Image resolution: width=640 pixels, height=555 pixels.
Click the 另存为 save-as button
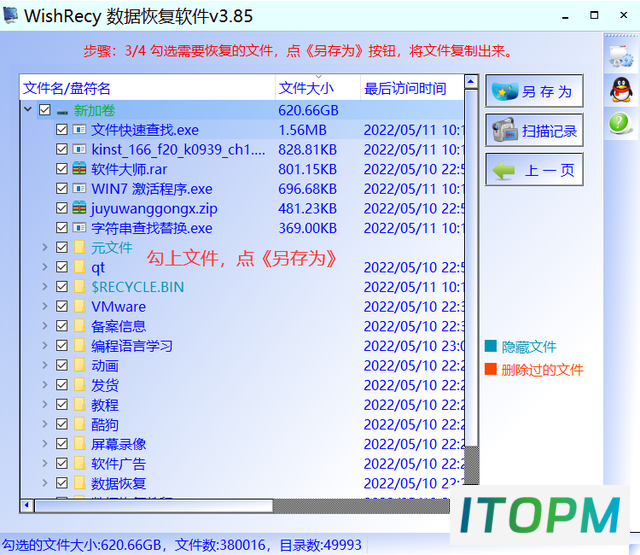click(x=534, y=91)
